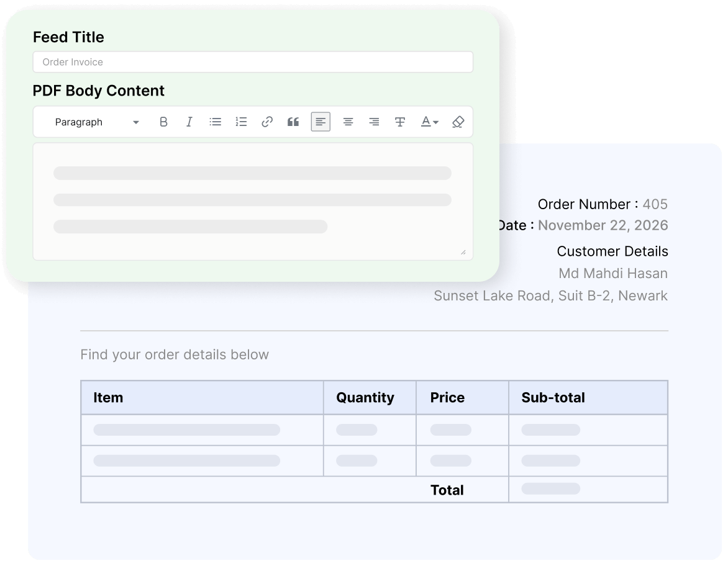728x571 pixels.
Task: Insert a hyperlink using the link icon
Action: click(267, 122)
